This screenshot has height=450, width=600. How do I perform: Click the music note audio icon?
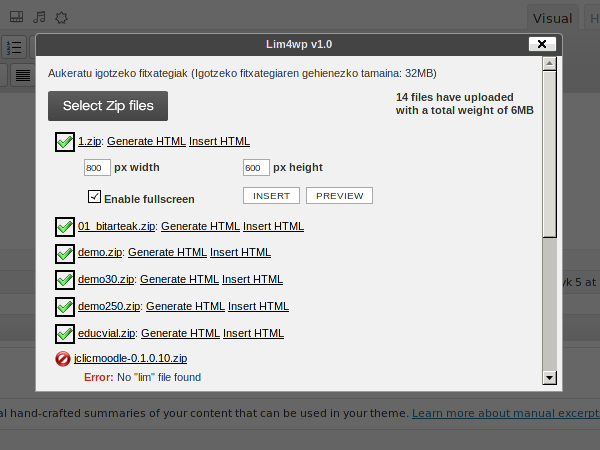click(39, 17)
